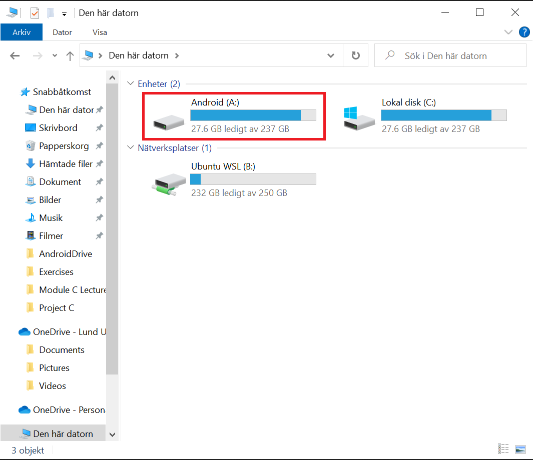Switch to the Visa ribbon tab
533x460 pixels.
tap(100, 32)
